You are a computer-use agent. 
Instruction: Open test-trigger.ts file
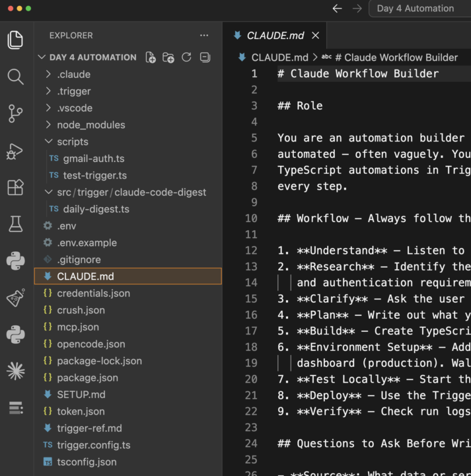(x=128, y=175)
